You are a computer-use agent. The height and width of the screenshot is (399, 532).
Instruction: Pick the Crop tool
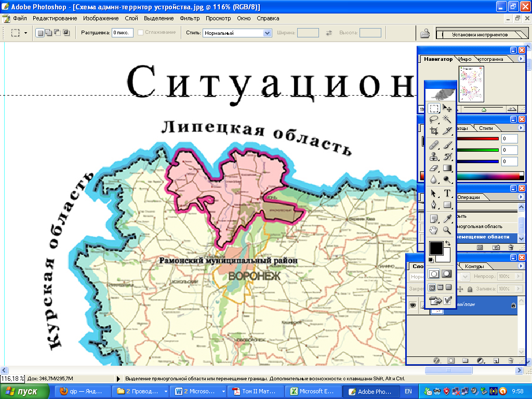click(x=434, y=131)
